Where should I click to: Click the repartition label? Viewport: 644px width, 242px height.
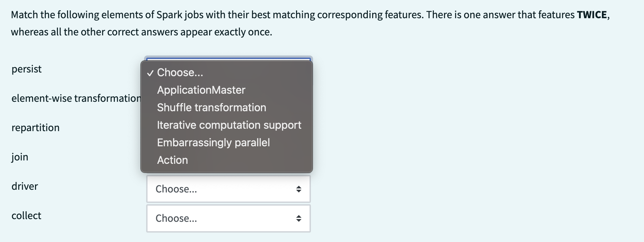coord(35,127)
